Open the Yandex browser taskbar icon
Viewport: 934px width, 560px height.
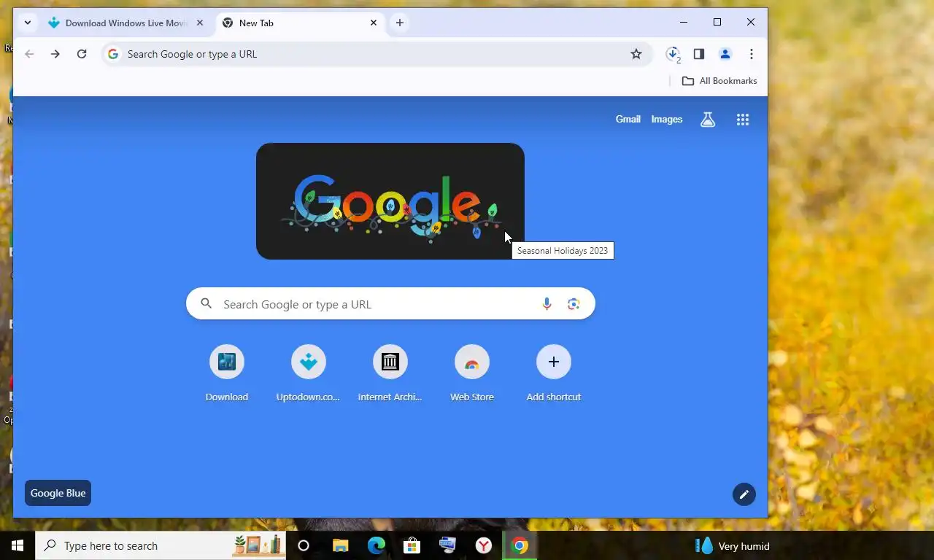click(484, 545)
